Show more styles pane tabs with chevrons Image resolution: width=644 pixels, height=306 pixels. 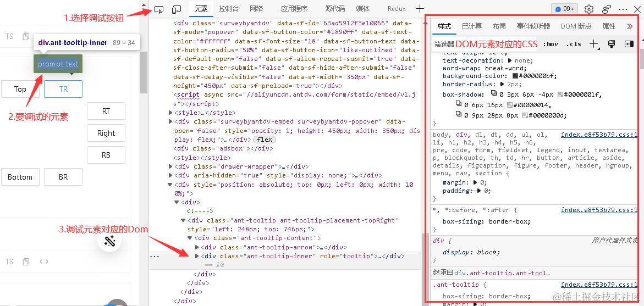(x=630, y=26)
